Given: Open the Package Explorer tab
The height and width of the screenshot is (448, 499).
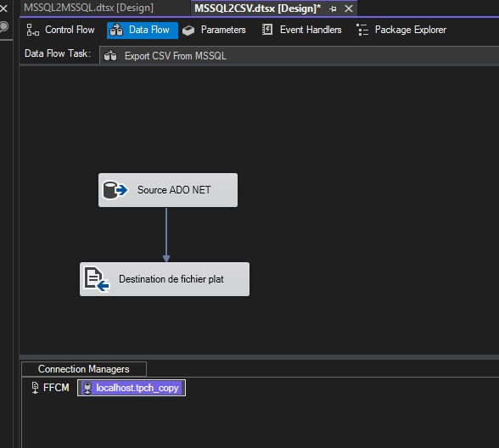Looking at the screenshot, I should (x=401, y=30).
